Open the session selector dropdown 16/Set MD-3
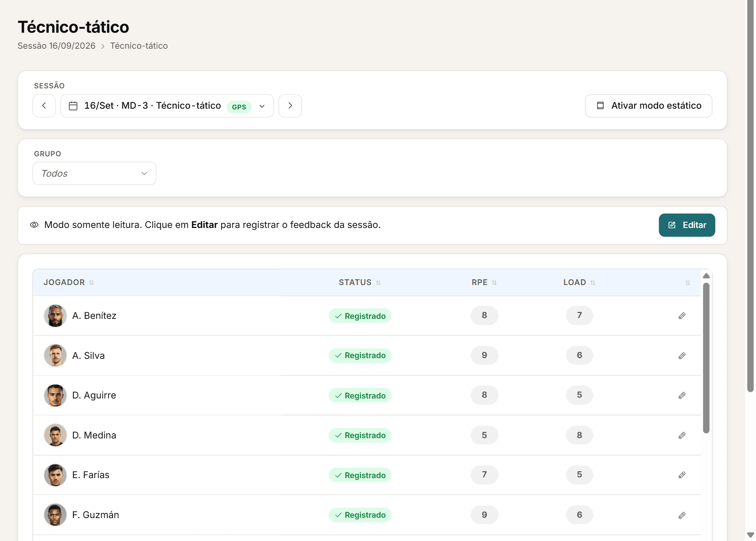The height and width of the screenshot is (541, 756). [x=167, y=106]
